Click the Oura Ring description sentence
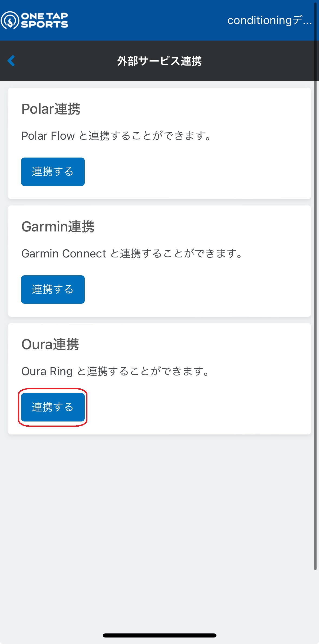Screen dimensions: 319x644 [x=116, y=371]
